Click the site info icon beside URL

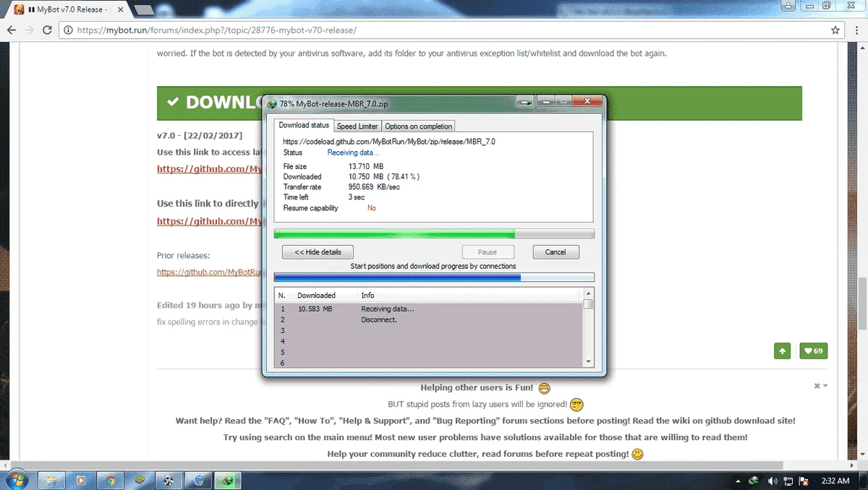tap(69, 30)
